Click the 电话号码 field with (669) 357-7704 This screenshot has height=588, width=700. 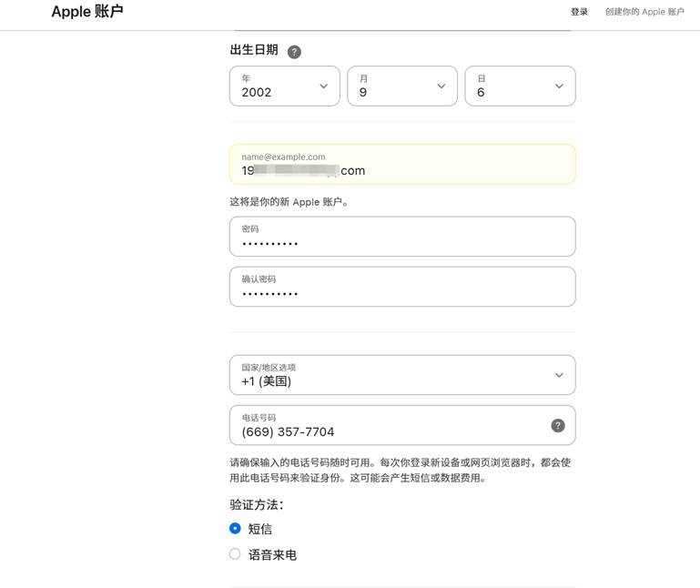[x=402, y=425]
